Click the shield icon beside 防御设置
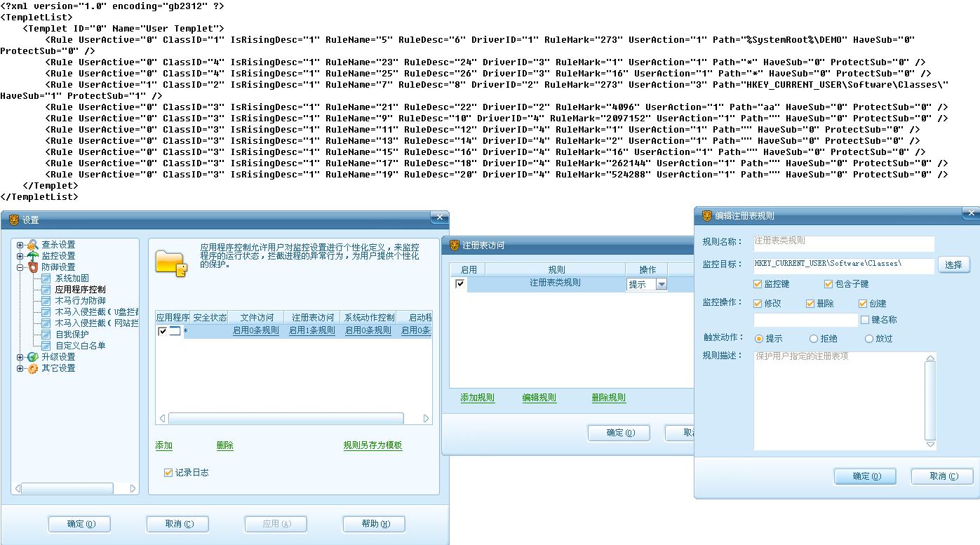 click(33, 267)
